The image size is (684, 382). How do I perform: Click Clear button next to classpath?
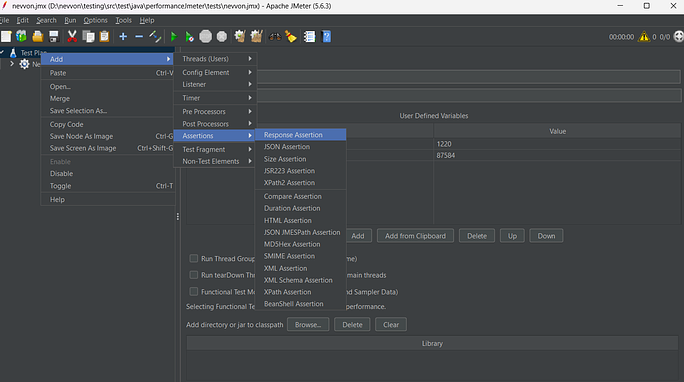coord(391,324)
